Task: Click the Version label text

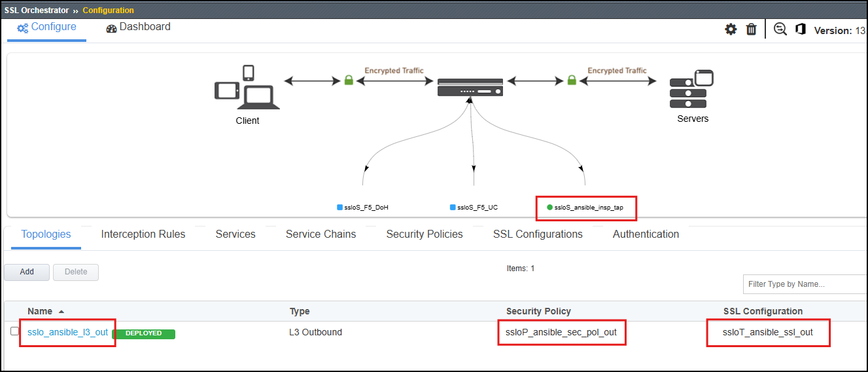Action: click(833, 30)
